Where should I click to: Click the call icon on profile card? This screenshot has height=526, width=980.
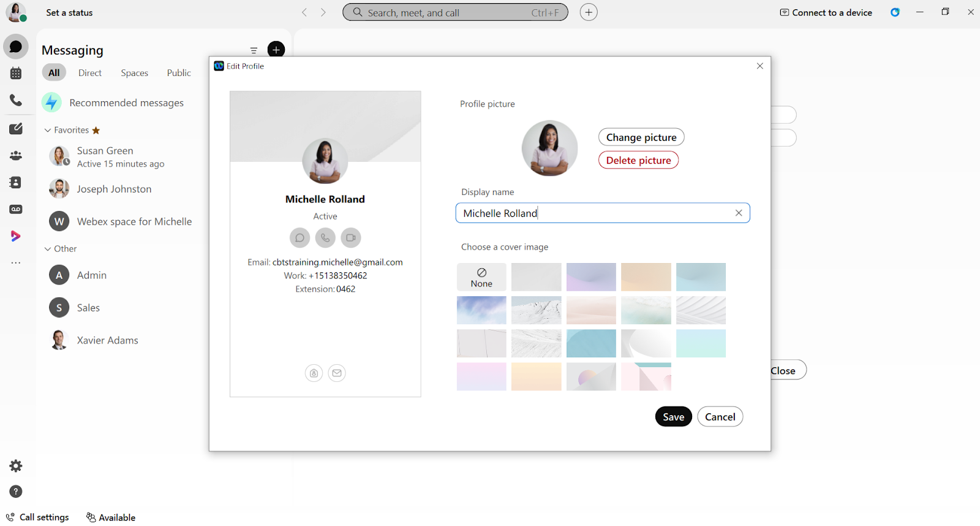pyautogui.click(x=325, y=238)
